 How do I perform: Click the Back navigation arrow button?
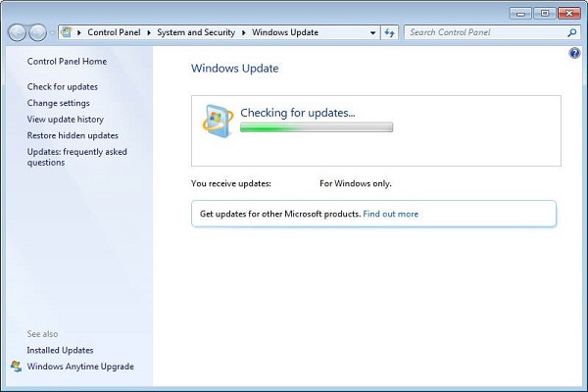tap(17, 32)
